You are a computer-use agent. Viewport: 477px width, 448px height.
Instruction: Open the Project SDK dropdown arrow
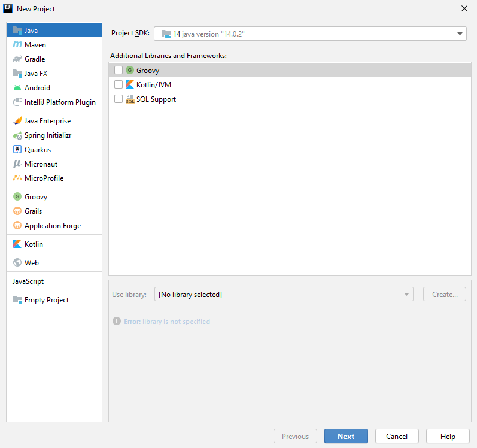coord(460,34)
